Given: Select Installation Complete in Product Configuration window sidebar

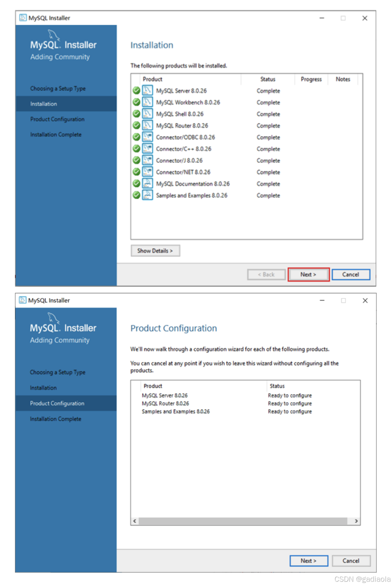Looking at the screenshot, I should click(x=56, y=419).
